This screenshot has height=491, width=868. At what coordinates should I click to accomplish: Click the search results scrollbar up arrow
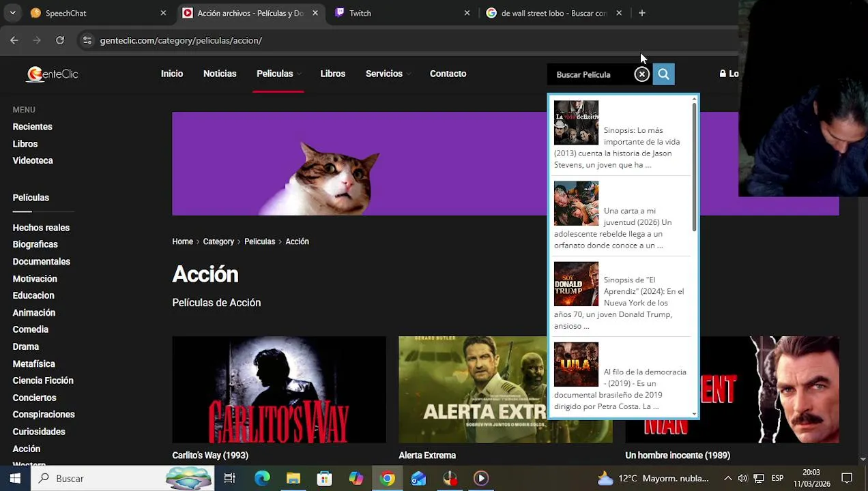pos(695,100)
